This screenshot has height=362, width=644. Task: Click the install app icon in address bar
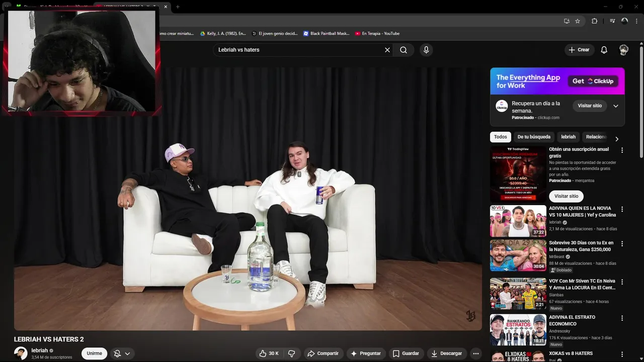click(567, 21)
